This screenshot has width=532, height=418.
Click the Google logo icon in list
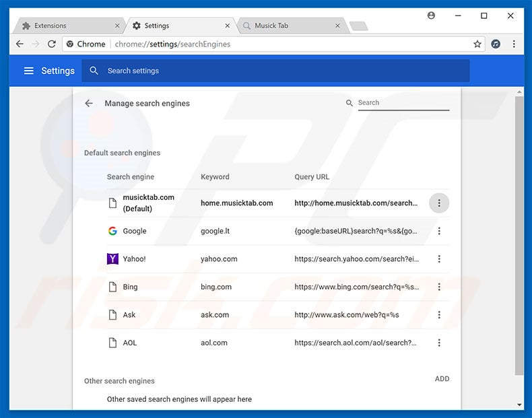[112, 231]
